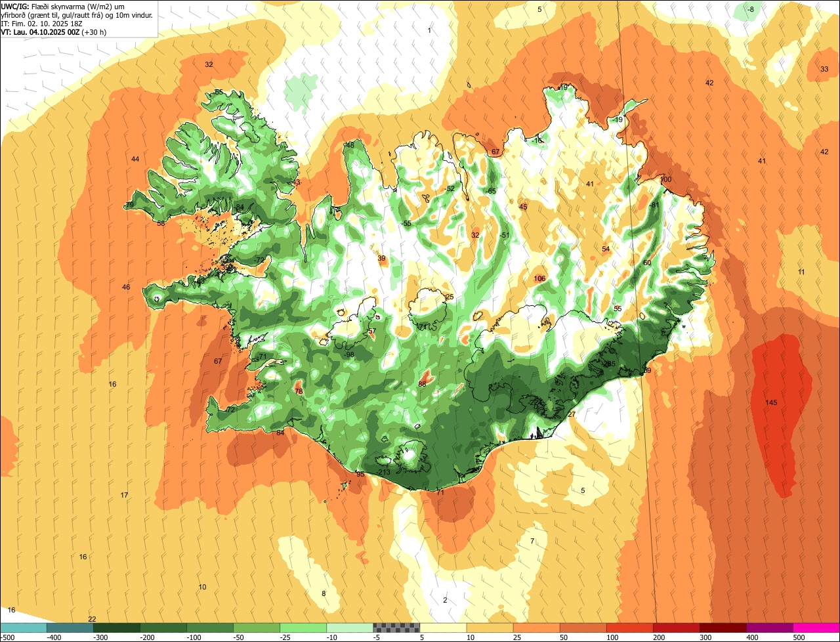Image resolution: width=840 pixels, height=642 pixels.
Task: Click the value 95 on the southwest coast
Action: pyautogui.click(x=360, y=474)
